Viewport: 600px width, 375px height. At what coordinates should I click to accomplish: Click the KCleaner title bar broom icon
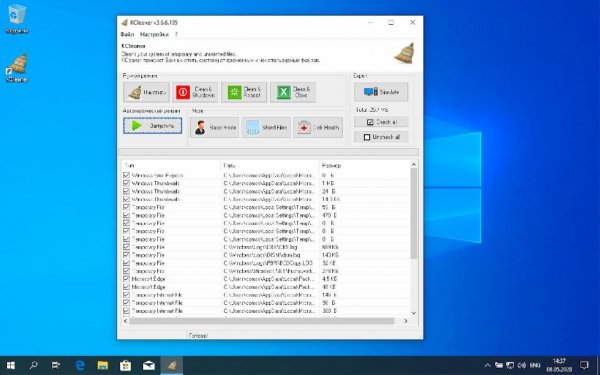click(x=124, y=23)
